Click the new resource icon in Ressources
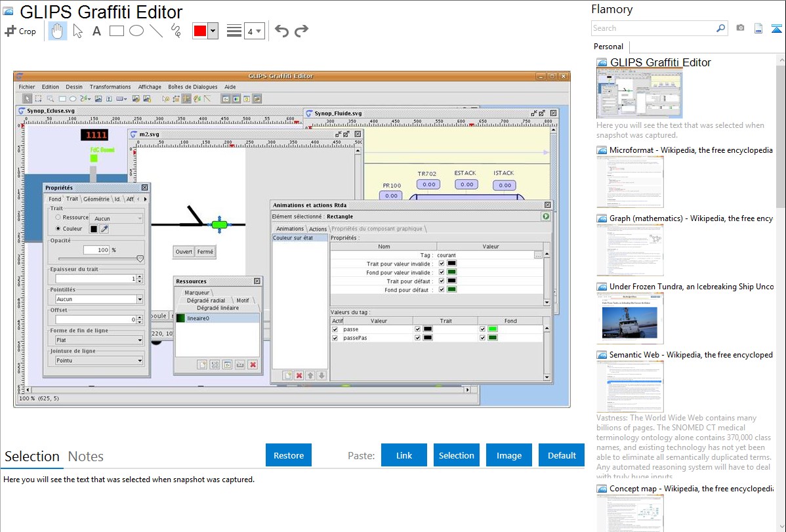Screen dimensions: 786x532 [202, 365]
